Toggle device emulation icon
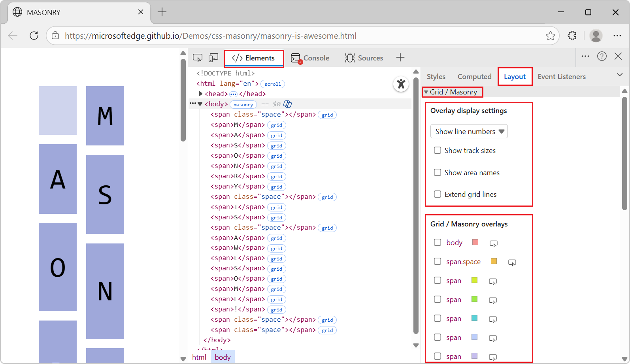Viewport: 630px width, 364px height. pos(213,58)
